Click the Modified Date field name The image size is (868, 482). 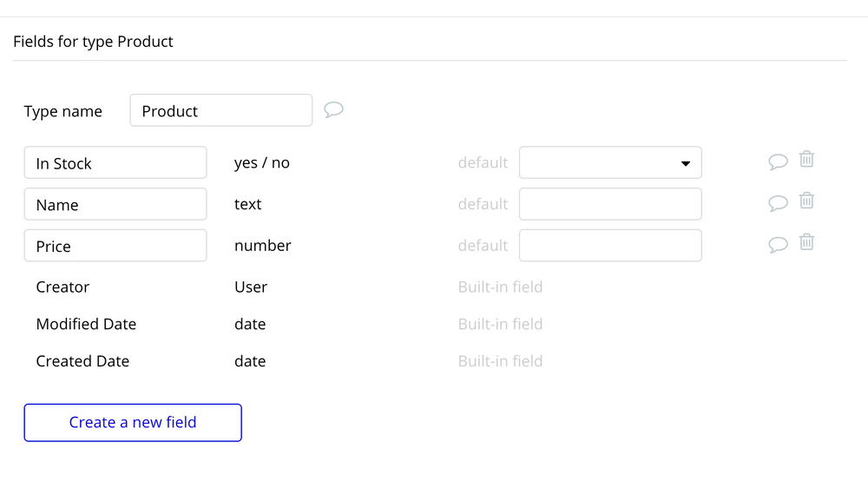coord(86,324)
